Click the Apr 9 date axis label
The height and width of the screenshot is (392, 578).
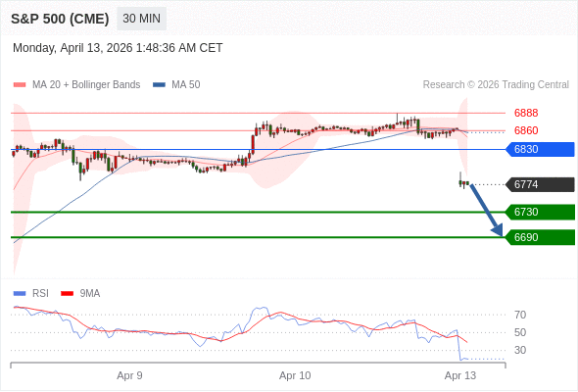coord(129,375)
